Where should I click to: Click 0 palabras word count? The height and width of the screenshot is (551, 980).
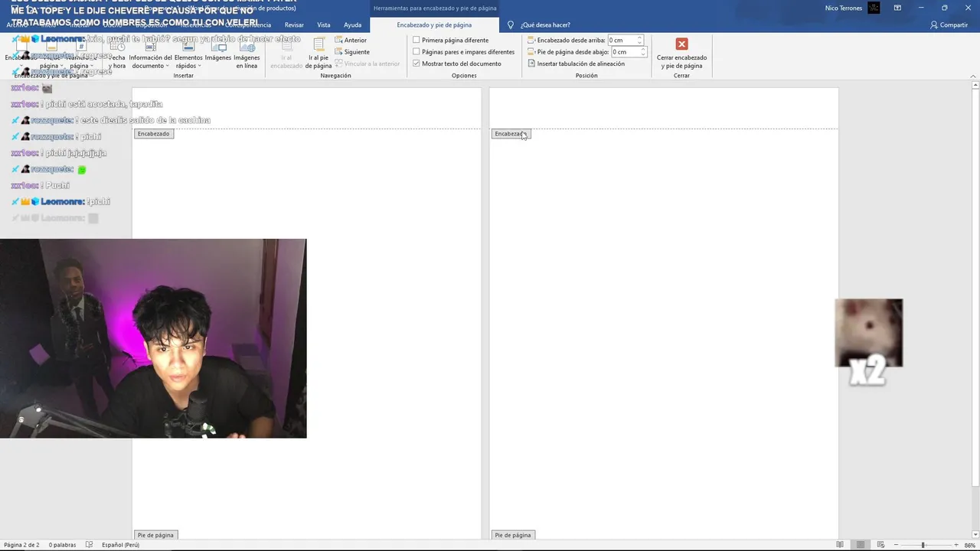pyautogui.click(x=62, y=545)
